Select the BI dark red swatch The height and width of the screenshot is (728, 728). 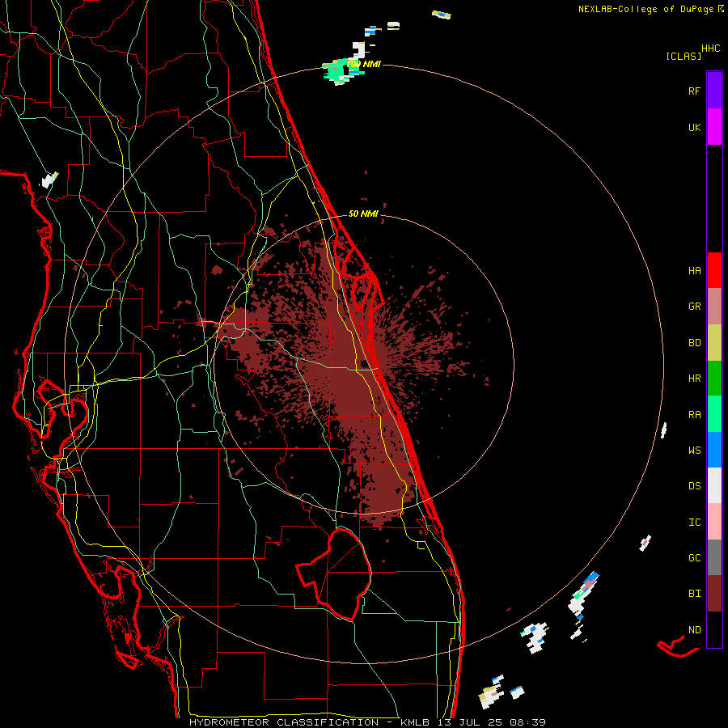[714, 594]
